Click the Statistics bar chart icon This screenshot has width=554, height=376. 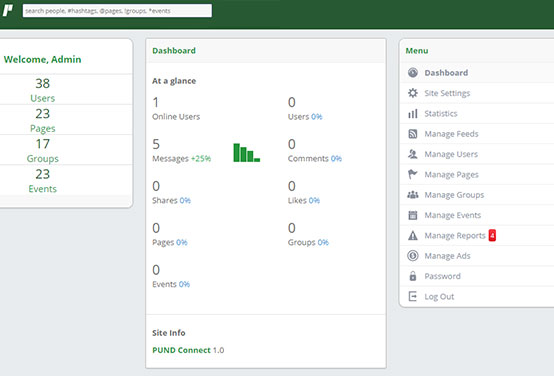(x=413, y=113)
